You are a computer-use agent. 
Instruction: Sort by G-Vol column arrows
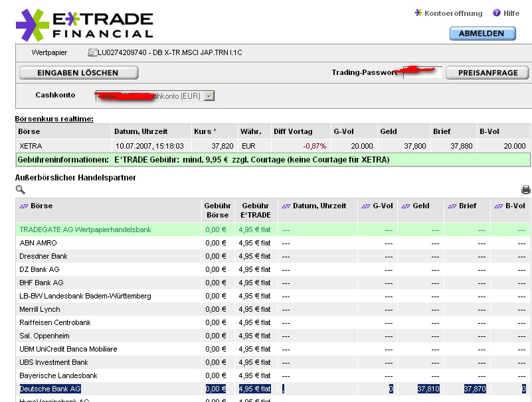[366, 206]
